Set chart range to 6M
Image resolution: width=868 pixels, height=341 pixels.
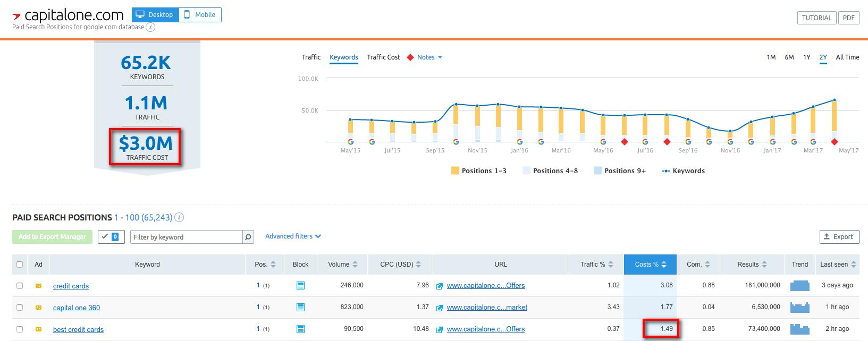click(x=789, y=57)
